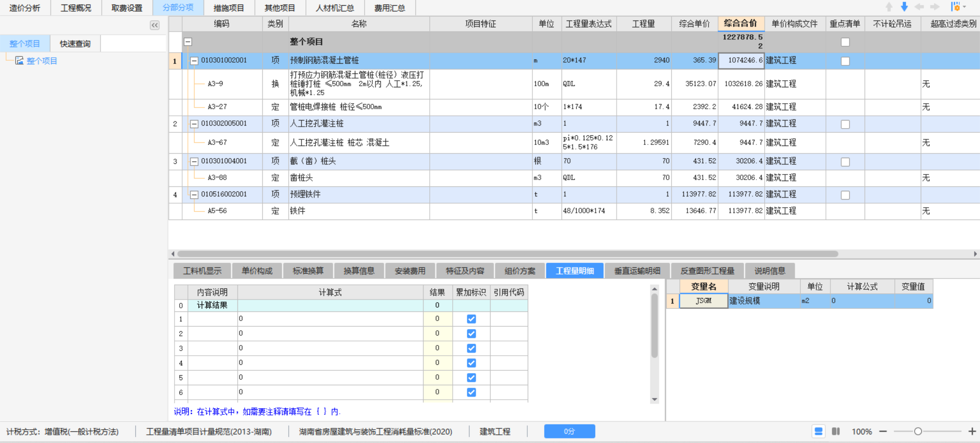980x443 pixels.
Task: Open the 造价分析 tab
Action: coord(25,8)
